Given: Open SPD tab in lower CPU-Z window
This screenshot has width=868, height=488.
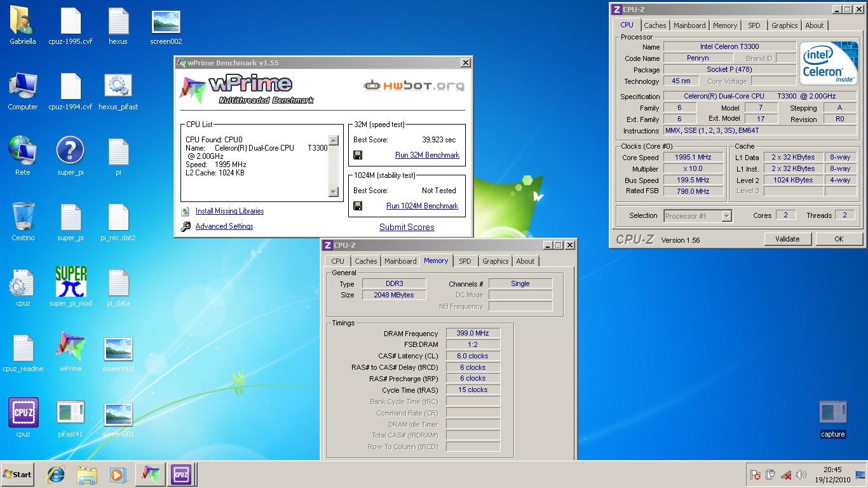Looking at the screenshot, I should tap(465, 261).
